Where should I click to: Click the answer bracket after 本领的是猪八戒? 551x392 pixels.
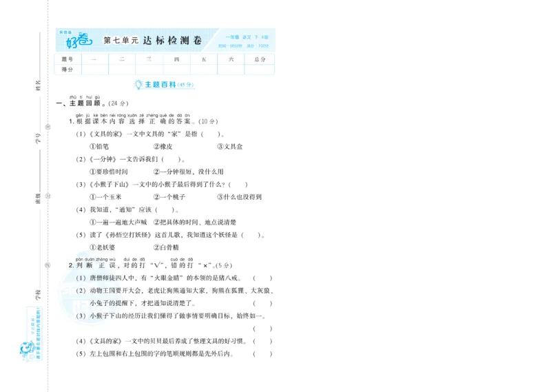coord(262,278)
